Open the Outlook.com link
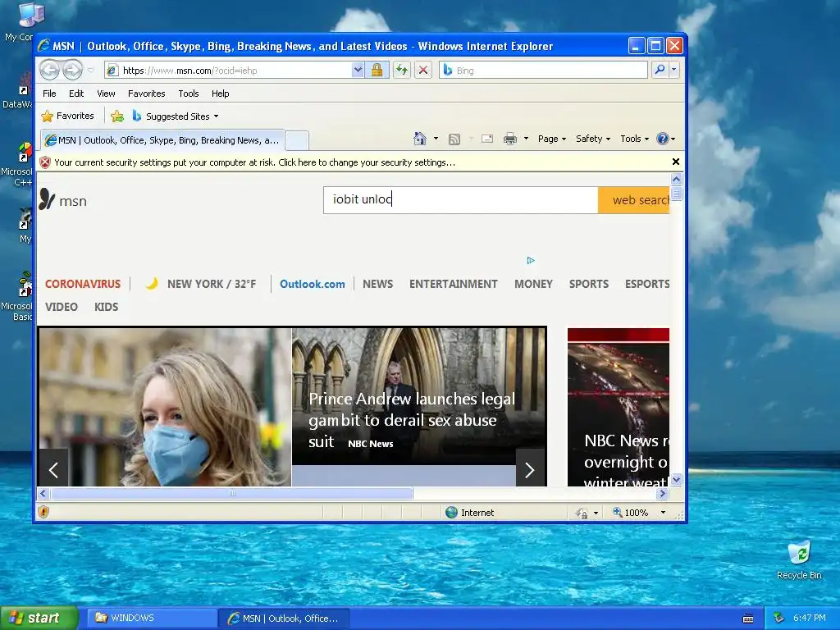Screen dimensions: 840x630 pos(313,284)
